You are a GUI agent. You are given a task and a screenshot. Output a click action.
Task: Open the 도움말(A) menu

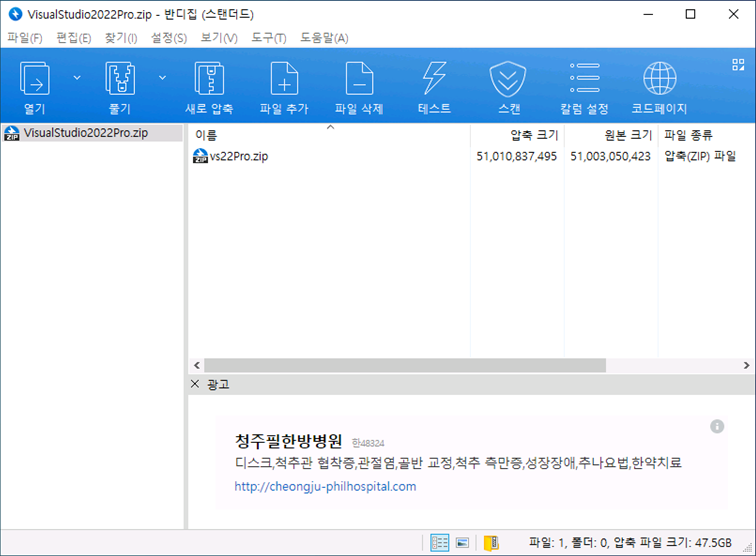point(324,38)
